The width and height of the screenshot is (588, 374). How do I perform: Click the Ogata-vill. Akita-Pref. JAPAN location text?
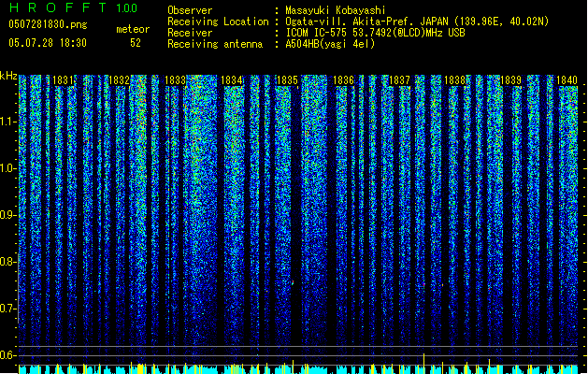coord(417,22)
